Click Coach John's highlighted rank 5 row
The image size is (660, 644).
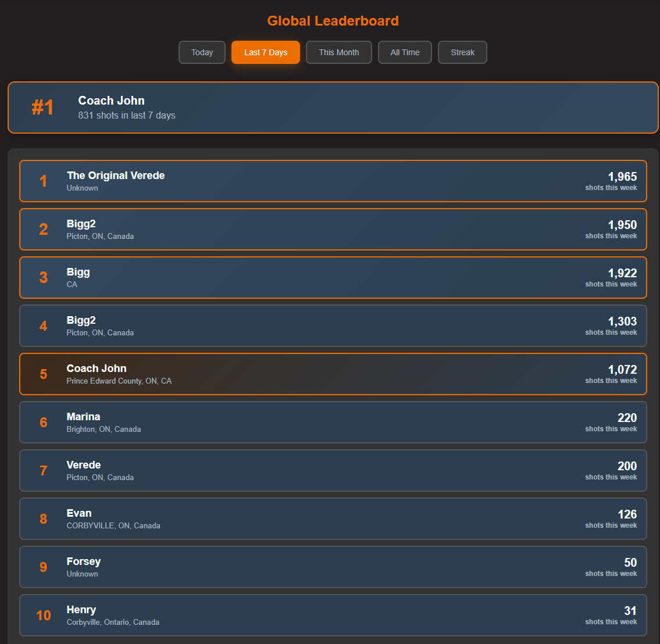tap(330, 374)
